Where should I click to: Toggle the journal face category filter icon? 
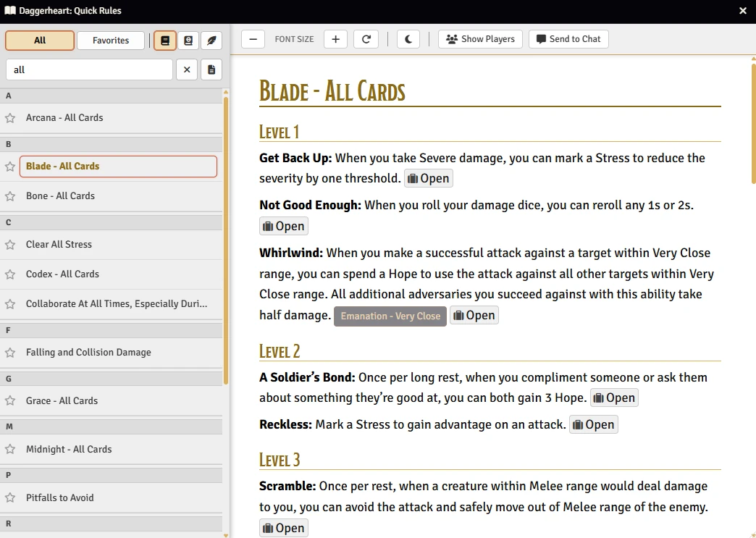coord(188,41)
